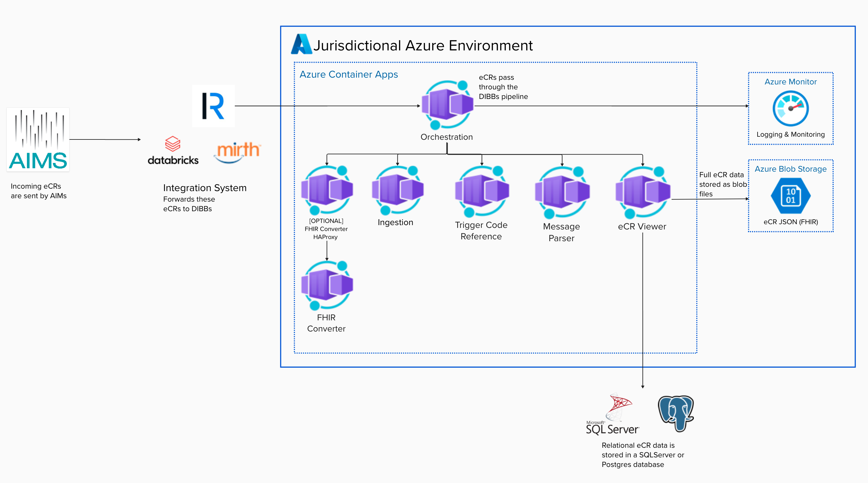Click "Forwards these eCRs to DIBBs" text

tap(189, 204)
